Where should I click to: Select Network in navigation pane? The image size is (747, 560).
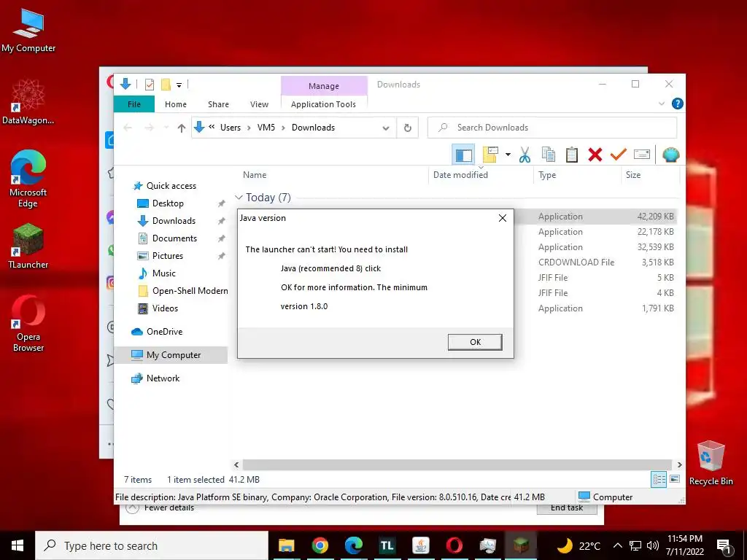tap(163, 378)
